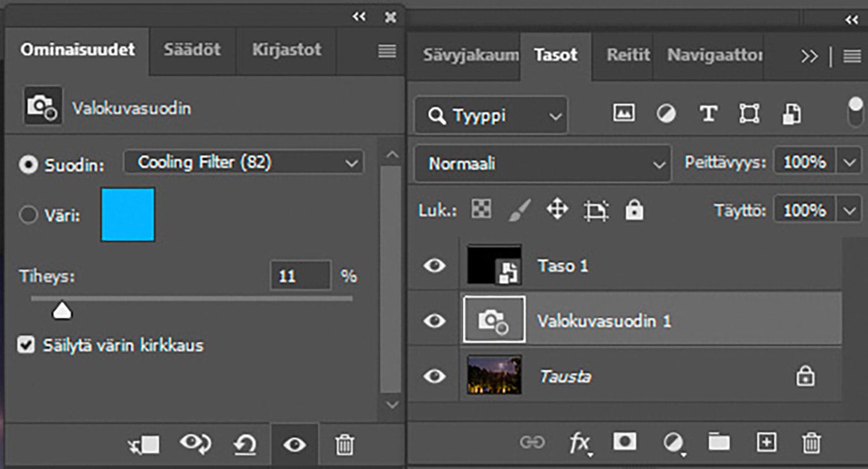Hide the Tausta layer
The width and height of the screenshot is (868, 469).
coord(434,376)
